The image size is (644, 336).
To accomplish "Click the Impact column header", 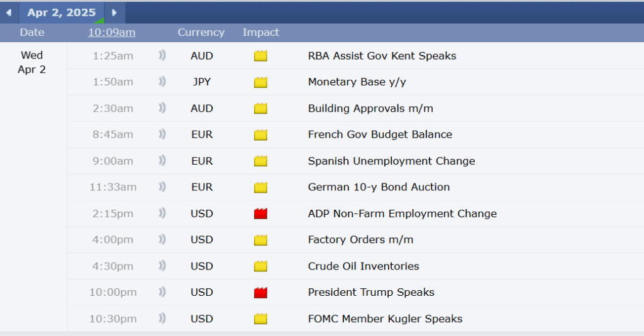I will (x=260, y=33).
